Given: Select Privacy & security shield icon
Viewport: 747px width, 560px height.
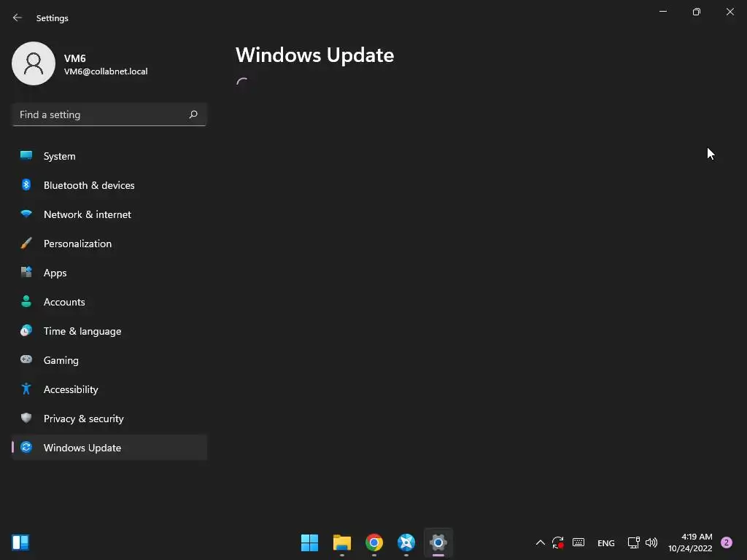Looking at the screenshot, I should (26, 418).
